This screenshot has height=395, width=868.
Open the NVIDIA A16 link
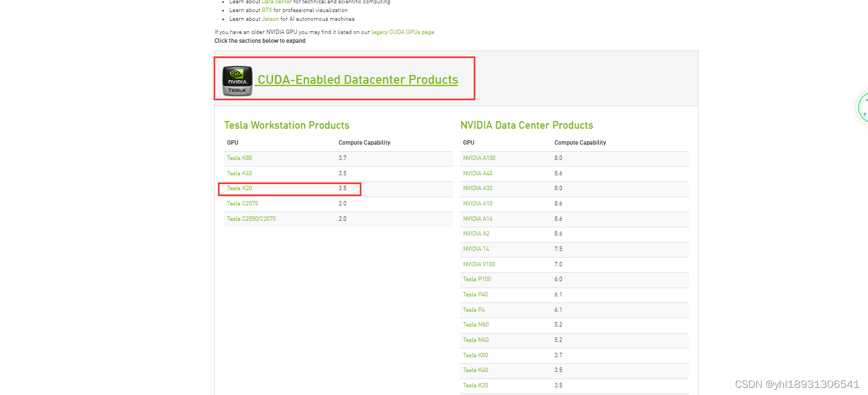pyautogui.click(x=478, y=219)
